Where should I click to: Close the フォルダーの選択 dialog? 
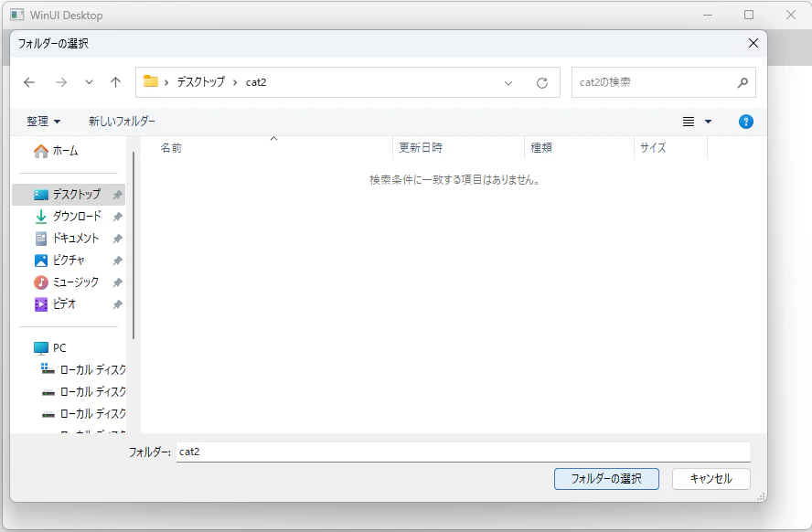(753, 44)
